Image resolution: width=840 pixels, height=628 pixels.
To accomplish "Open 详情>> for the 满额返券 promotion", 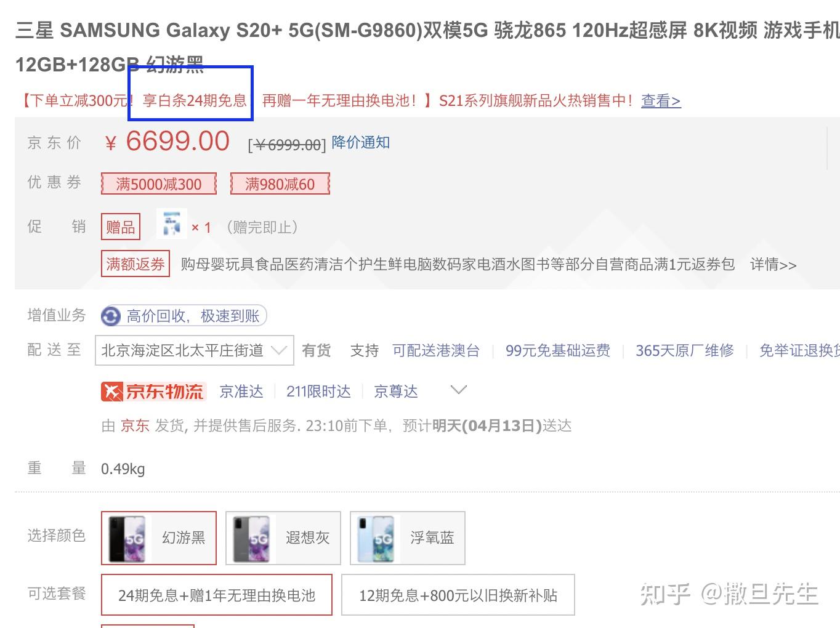I will (773, 265).
